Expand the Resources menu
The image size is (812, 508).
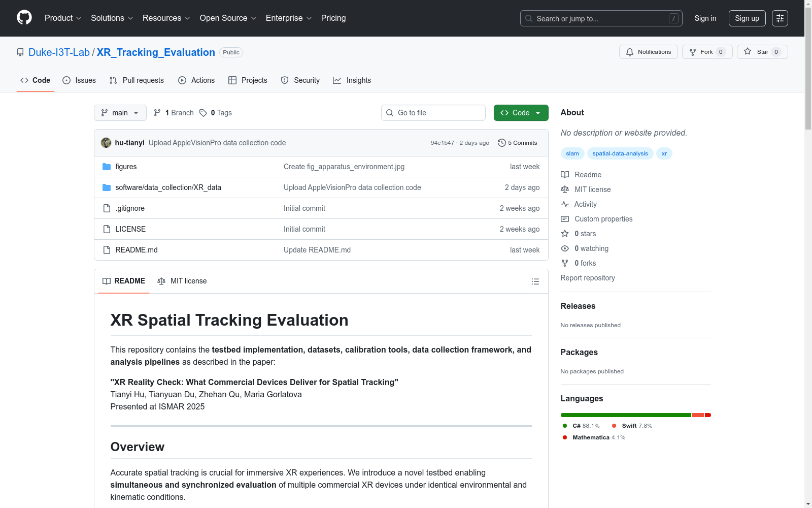point(166,18)
